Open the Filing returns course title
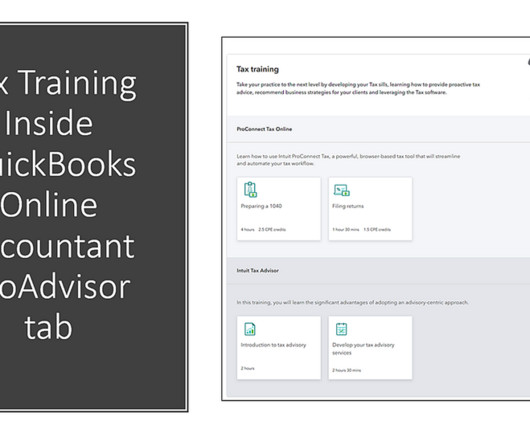The image size is (530, 442). pos(348,206)
